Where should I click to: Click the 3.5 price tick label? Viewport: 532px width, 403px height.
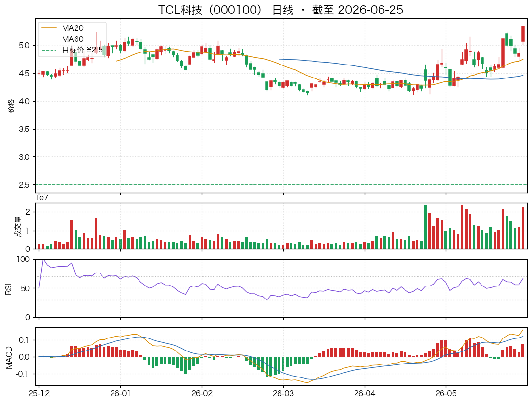24,129
